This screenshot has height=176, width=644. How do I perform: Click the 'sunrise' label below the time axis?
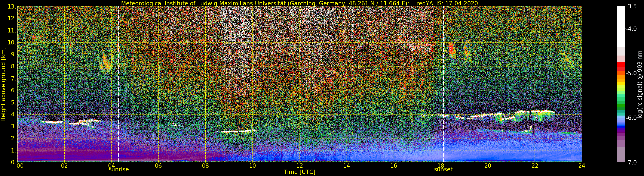point(119,170)
